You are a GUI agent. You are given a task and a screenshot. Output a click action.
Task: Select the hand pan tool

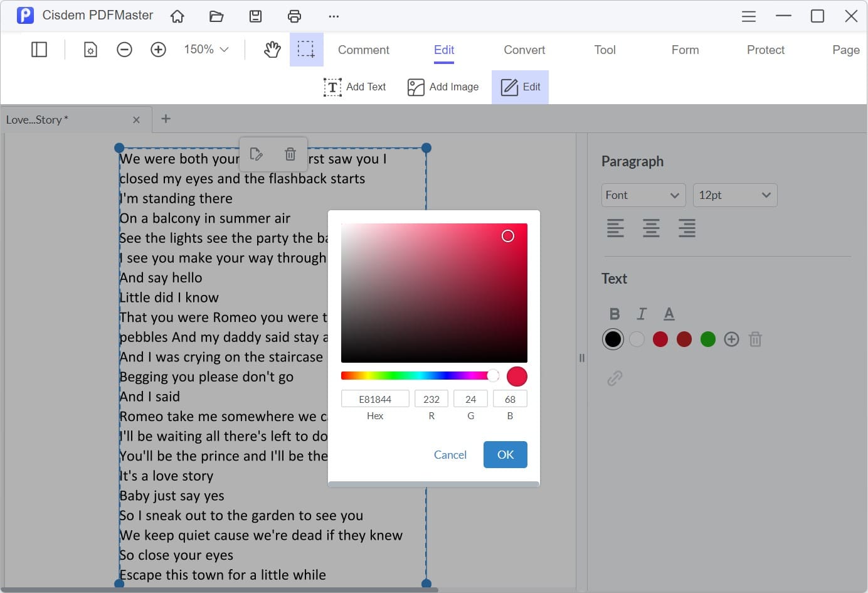pyautogui.click(x=272, y=50)
